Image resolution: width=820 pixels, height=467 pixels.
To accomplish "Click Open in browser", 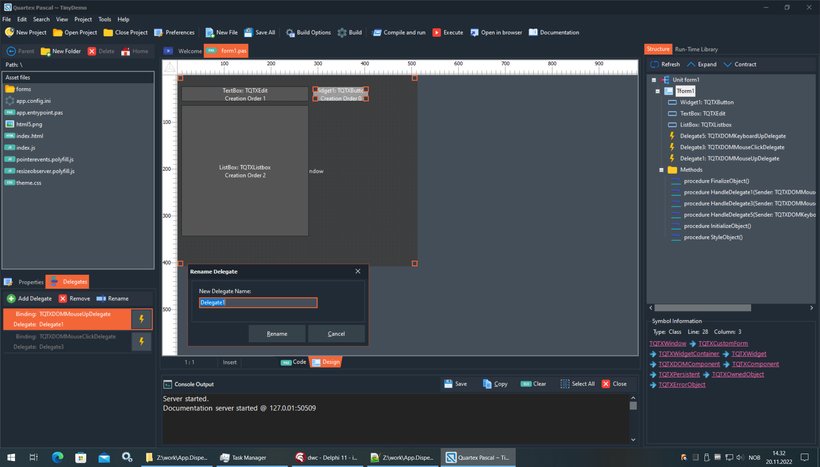I will (496, 32).
